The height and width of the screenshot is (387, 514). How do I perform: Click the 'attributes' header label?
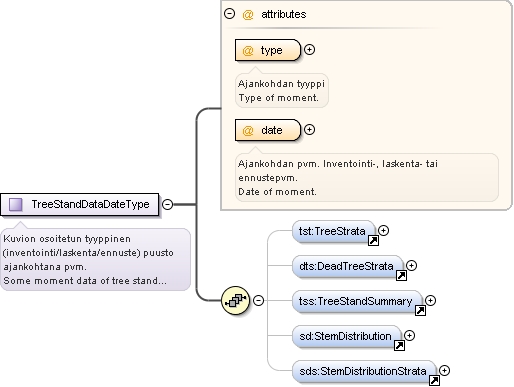point(284,14)
